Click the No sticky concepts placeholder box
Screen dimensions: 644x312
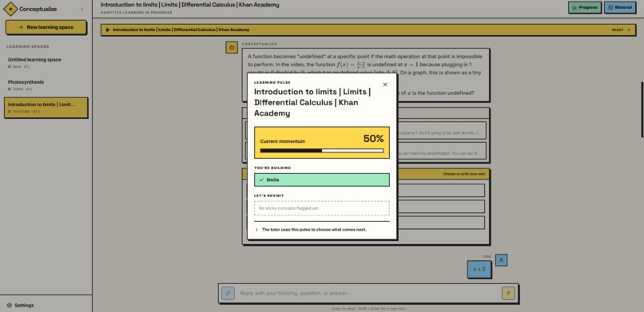(x=321, y=208)
